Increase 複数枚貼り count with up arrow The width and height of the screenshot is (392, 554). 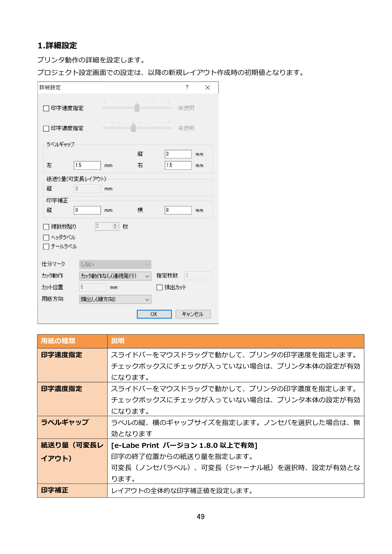click(115, 225)
